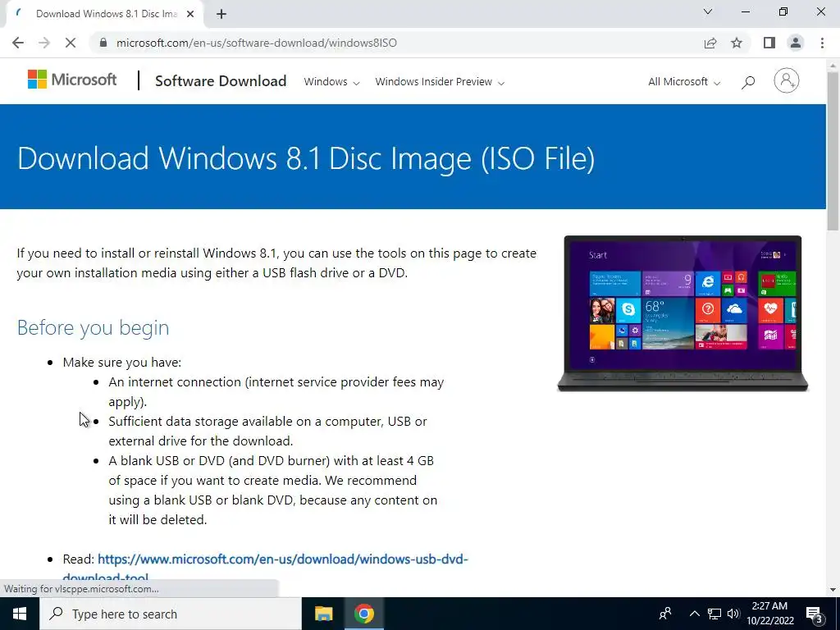This screenshot has height=630, width=840.
Task: Click Chrome icon in taskbar
Action: [x=363, y=614]
